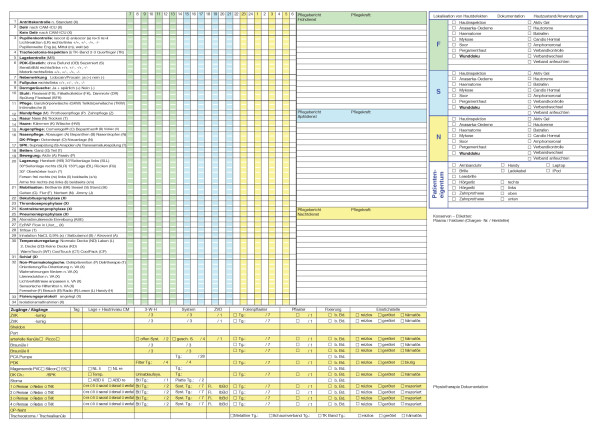Click the yellow N shift block
Screen dimensions: 600x426
[437, 139]
